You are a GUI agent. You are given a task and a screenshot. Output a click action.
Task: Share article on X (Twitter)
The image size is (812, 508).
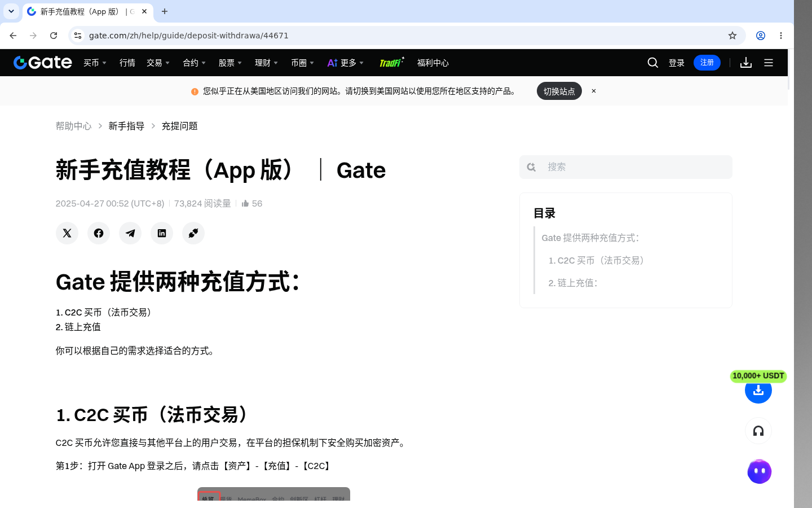[67, 233]
